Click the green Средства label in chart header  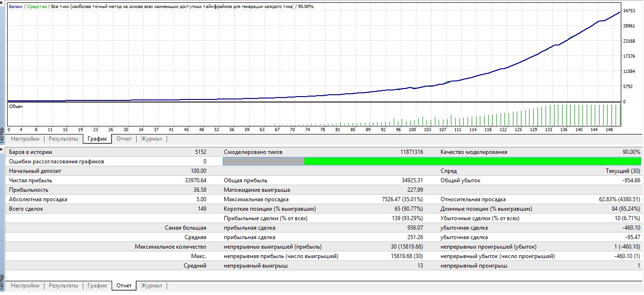[x=36, y=7]
